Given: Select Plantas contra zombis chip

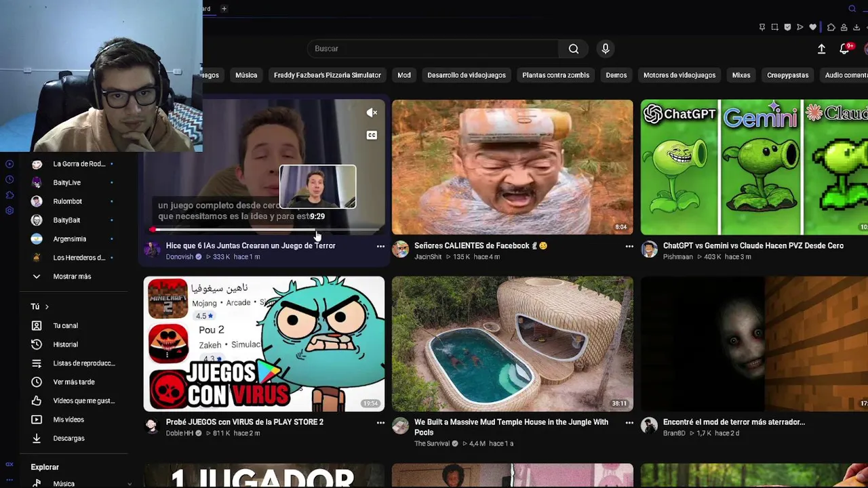Looking at the screenshot, I should coord(555,75).
